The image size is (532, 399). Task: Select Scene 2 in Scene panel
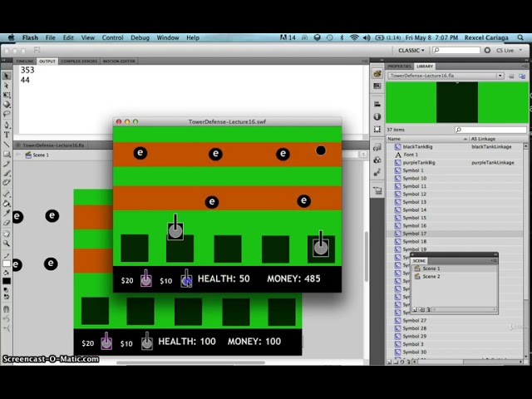(x=454, y=277)
